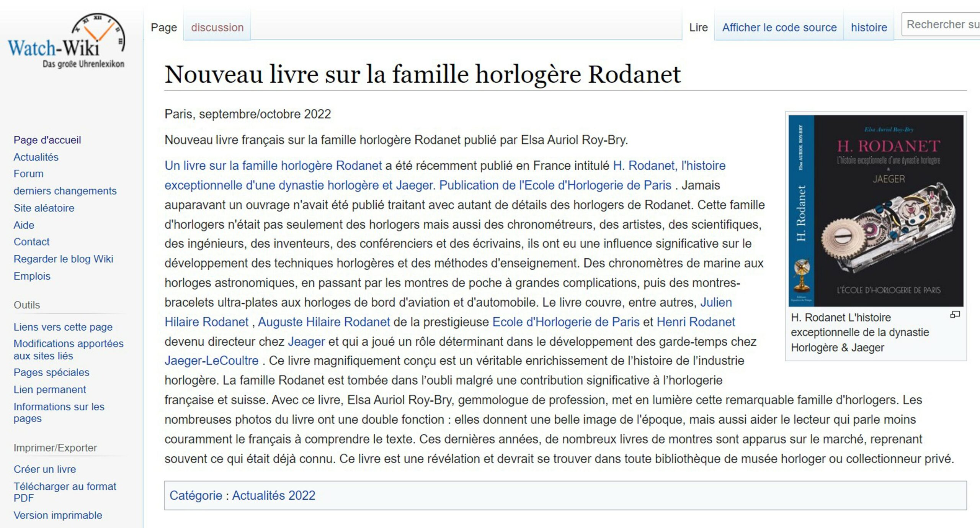Open 'derniers changements'

65,190
